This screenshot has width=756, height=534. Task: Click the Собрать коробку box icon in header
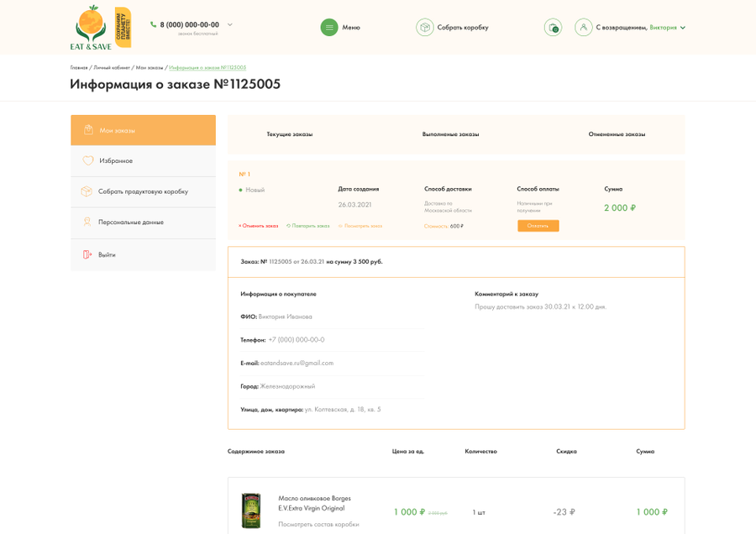[x=425, y=28]
